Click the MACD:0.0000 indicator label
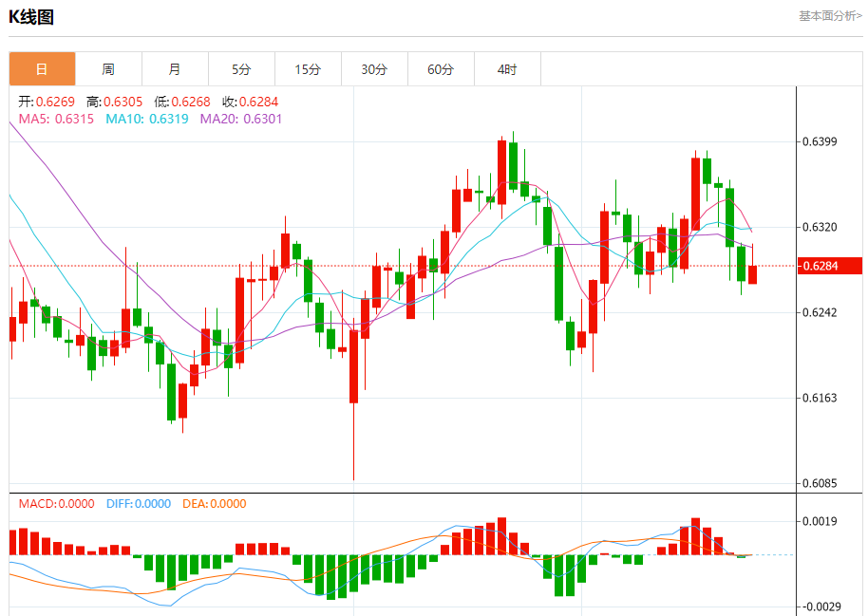The width and height of the screenshot is (868, 616). pos(56,504)
